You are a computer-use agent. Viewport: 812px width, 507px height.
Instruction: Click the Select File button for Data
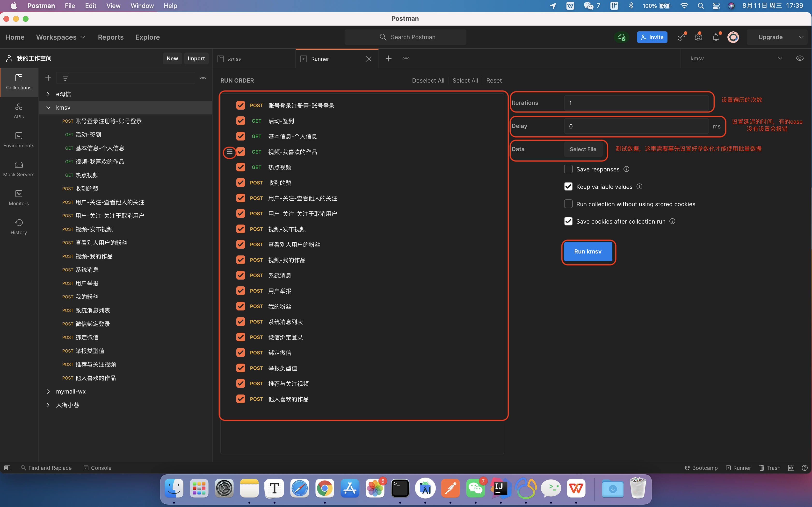point(583,149)
